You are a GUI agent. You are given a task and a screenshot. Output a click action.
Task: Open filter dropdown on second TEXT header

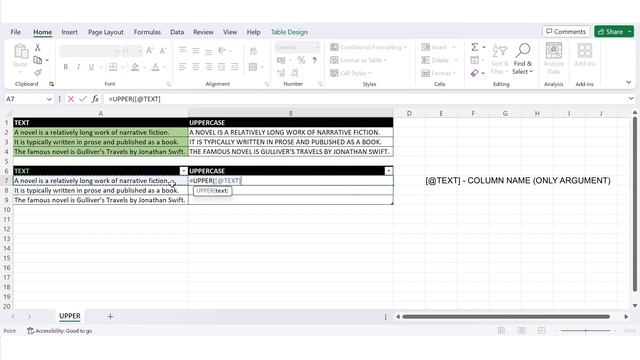click(x=184, y=171)
